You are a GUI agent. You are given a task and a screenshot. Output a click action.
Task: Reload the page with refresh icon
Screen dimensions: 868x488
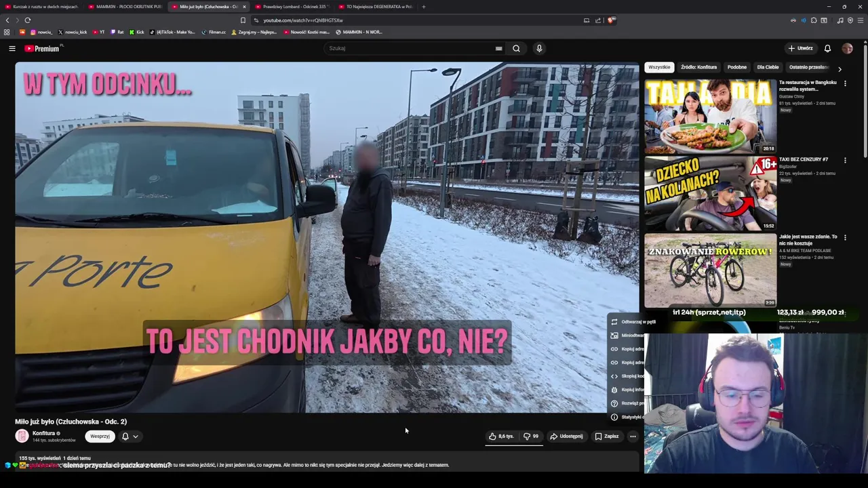(28, 20)
